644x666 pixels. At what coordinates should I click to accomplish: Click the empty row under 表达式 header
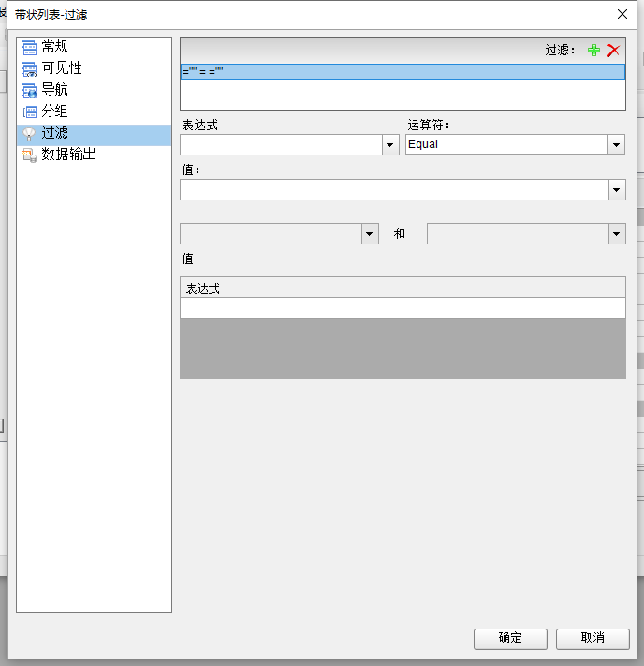(402, 308)
